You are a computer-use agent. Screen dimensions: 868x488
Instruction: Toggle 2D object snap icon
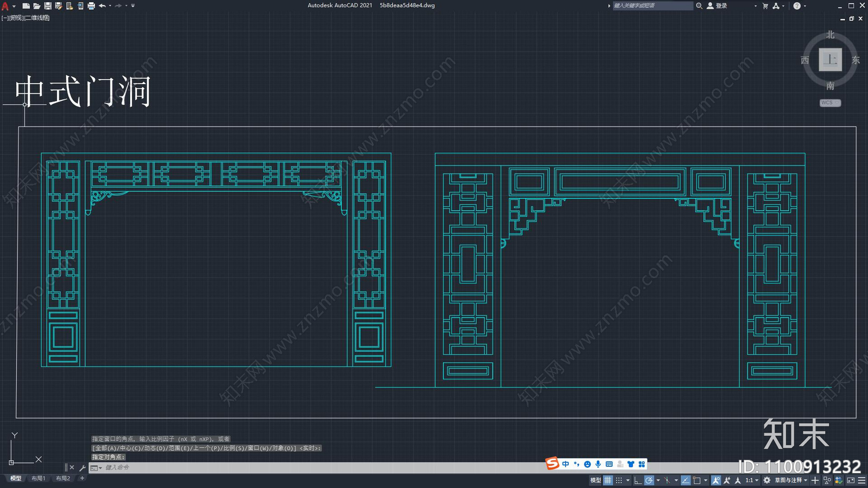coord(697,480)
